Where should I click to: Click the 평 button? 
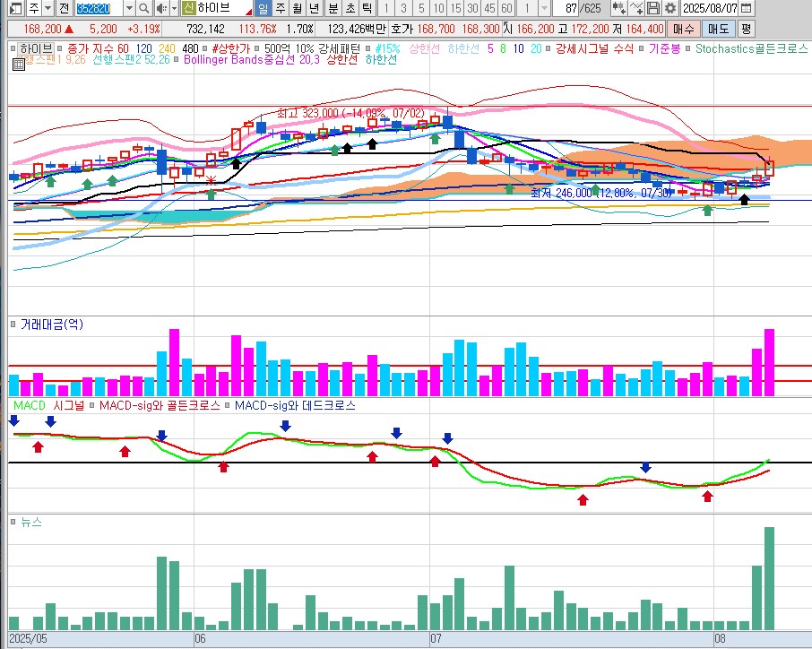[746, 29]
